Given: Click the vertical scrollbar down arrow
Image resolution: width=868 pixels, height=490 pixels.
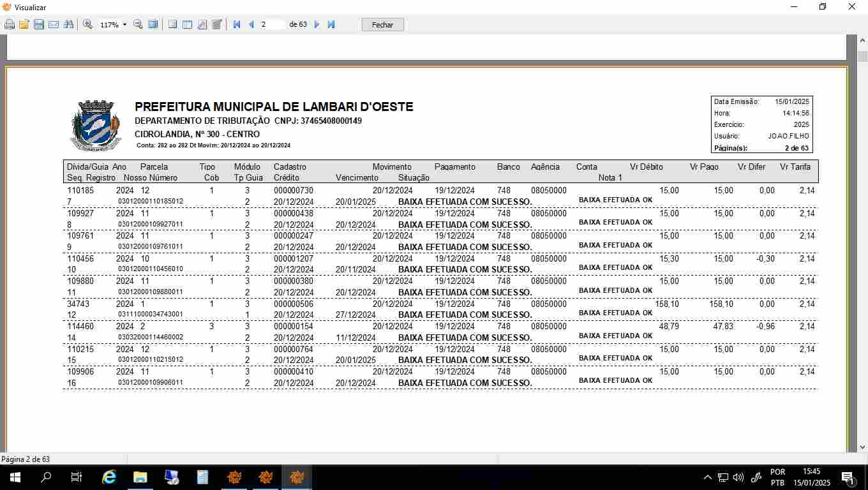Looking at the screenshot, I should tap(862, 447).
